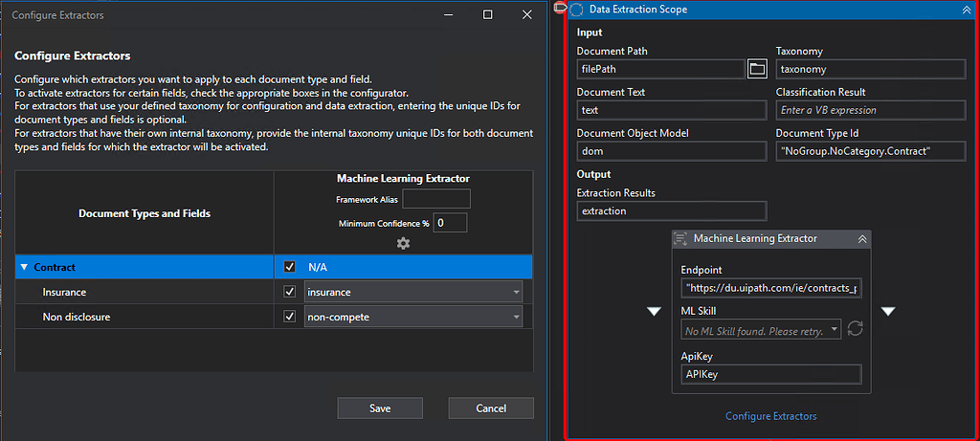Click the Data Extraction Scope activity icon
Screen dimensions: 980x441
point(577,10)
